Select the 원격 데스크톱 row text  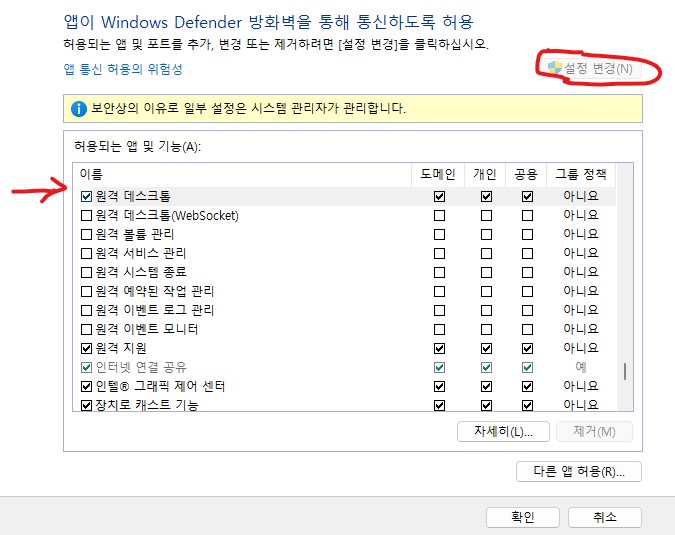133,196
